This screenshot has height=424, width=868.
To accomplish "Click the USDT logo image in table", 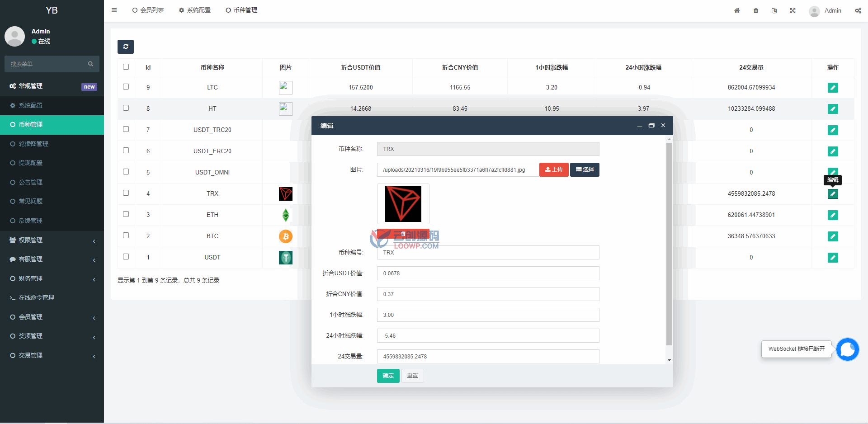I will pos(286,258).
